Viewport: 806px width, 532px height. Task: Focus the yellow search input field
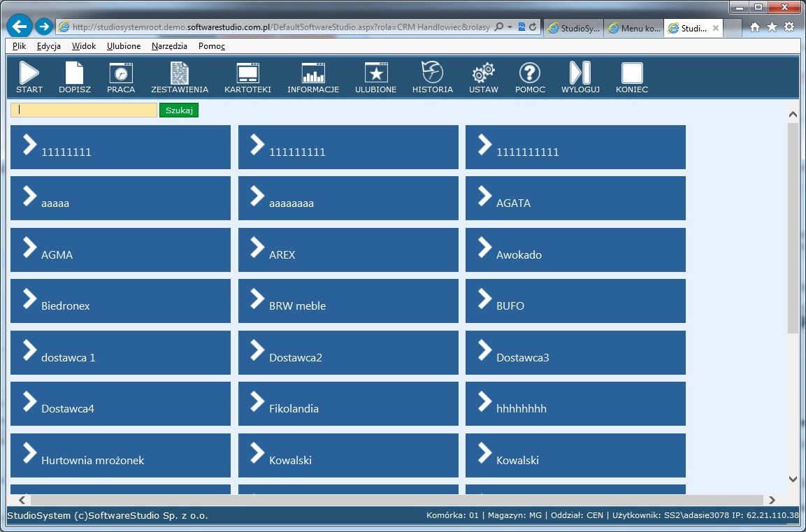tap(84, 110)
